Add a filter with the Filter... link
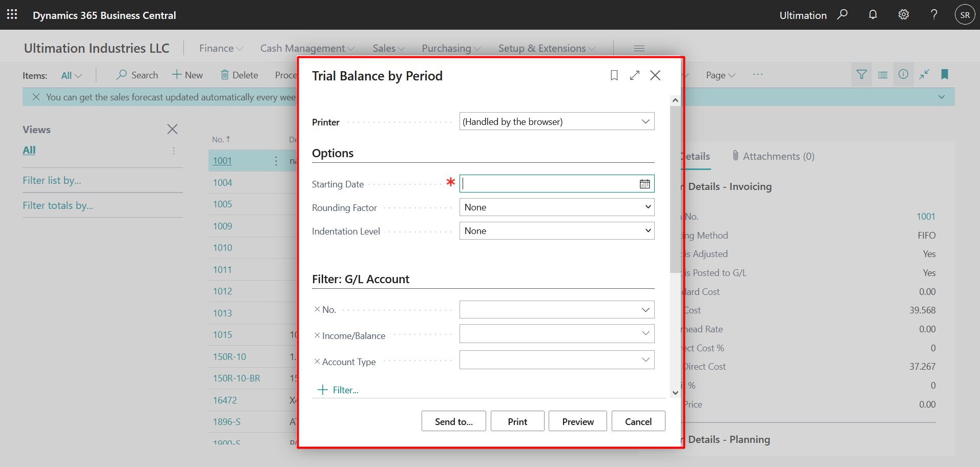980x467 pixels. 338,390
